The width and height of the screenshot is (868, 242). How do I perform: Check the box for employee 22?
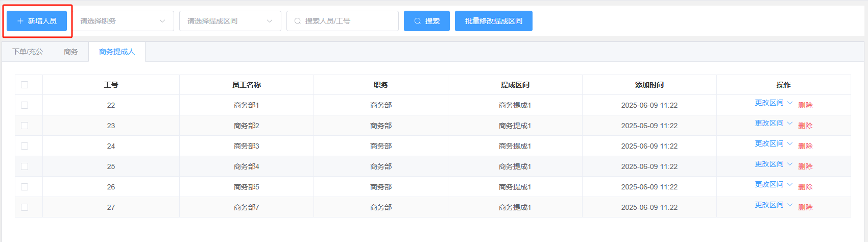tap(25, 105)
